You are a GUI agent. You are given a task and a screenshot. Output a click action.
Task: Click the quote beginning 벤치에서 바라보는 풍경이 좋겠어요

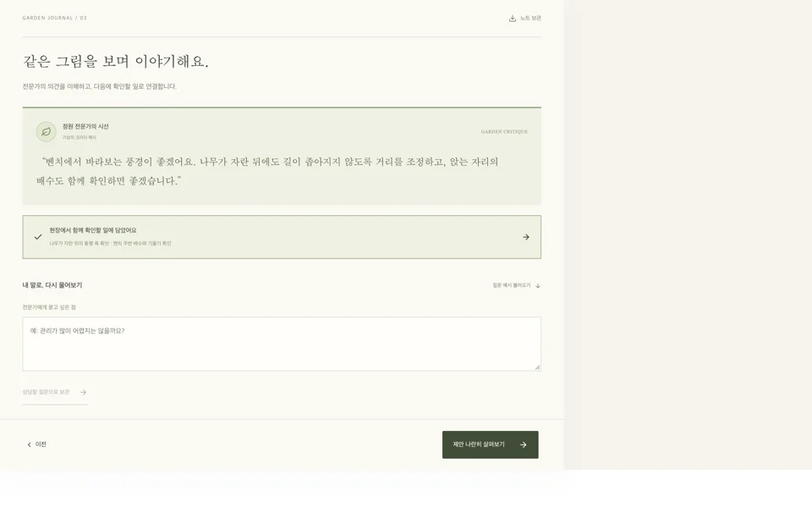point(267,171)
